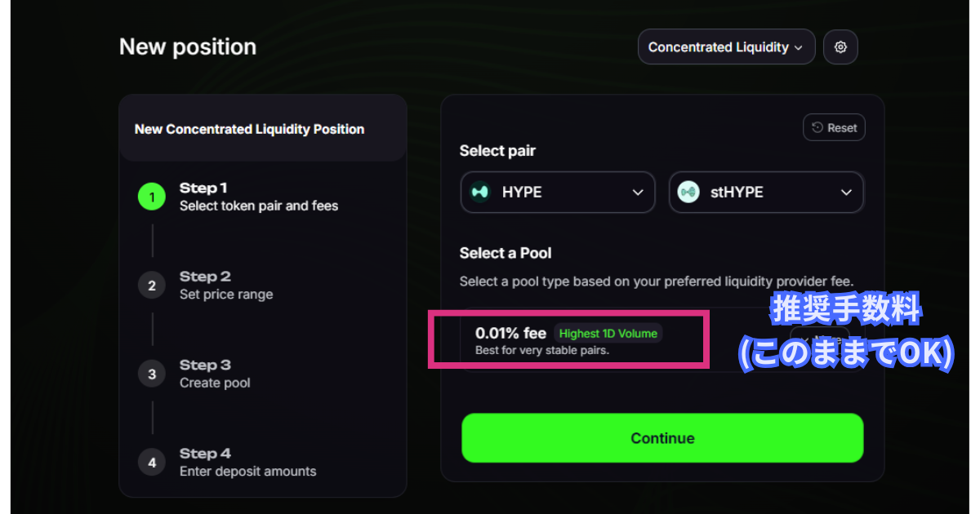Click the Reset button
This screenshot has width=980, height=514.
[x=834, y=128]
